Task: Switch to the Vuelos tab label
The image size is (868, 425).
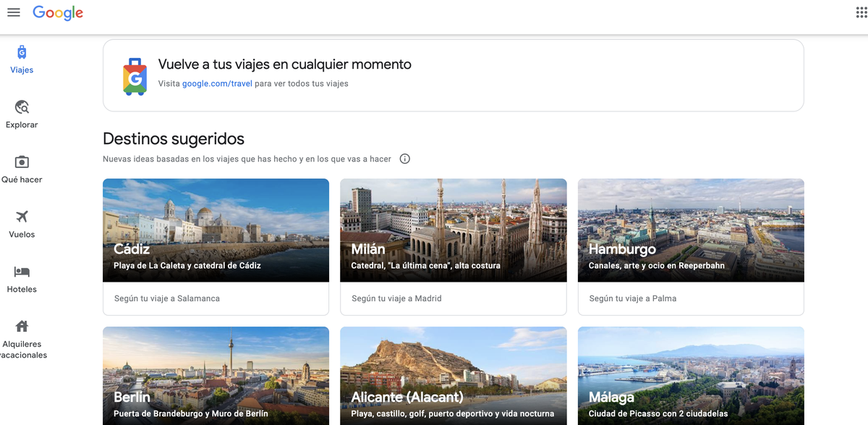Action: pyautogui.click(x=22, y=235)
